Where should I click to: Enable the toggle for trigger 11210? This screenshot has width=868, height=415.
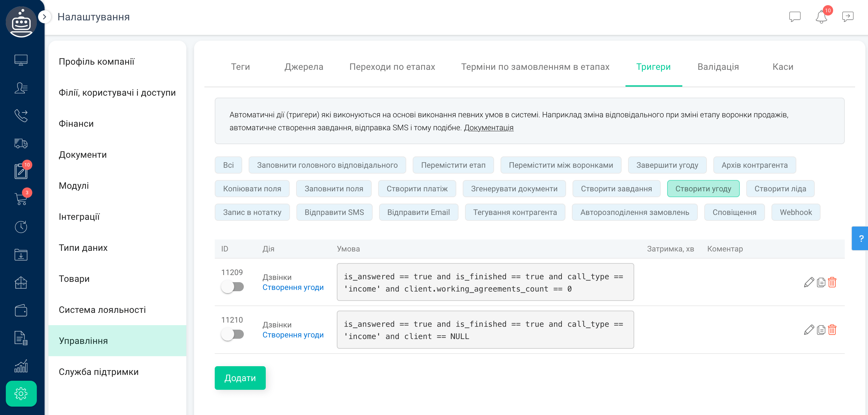(x=232, y=335)
